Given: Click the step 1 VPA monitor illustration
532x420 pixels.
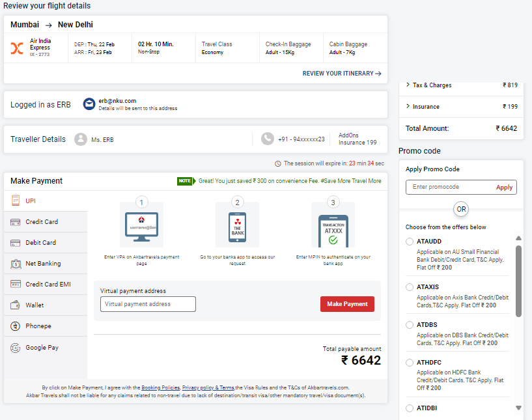Looking at the screenshot, I should coord(141,227).
